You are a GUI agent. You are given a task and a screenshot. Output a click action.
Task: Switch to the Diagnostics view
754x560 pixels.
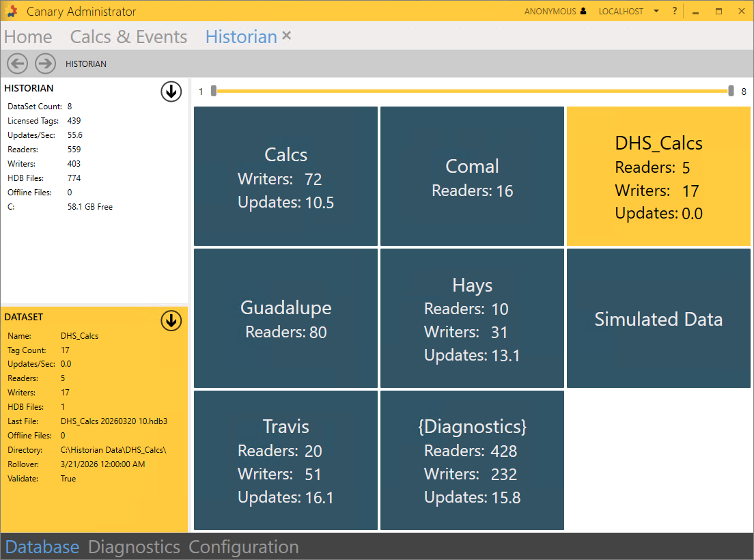pos(134,547)
